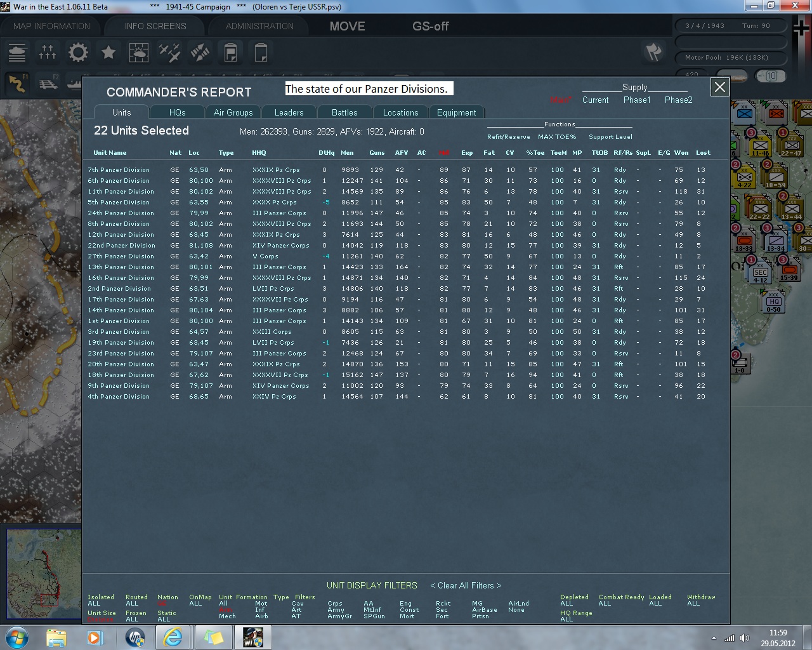Open the losses screen crosses icon
812x650 pixels.
tap(48, 53)
